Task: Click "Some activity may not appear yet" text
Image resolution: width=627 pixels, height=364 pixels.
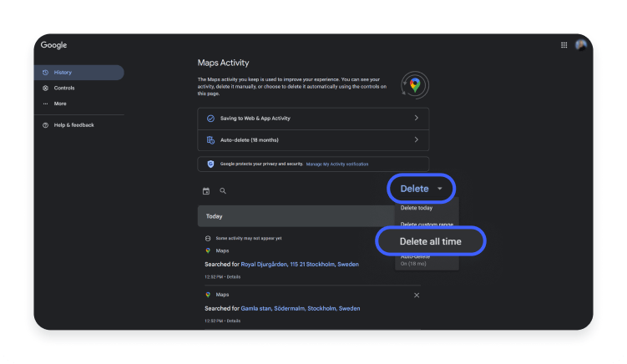Action: [x=249, y=239]
